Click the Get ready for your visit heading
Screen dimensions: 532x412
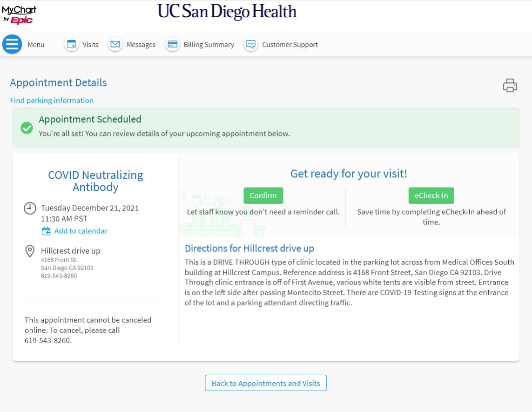(349, 174)
